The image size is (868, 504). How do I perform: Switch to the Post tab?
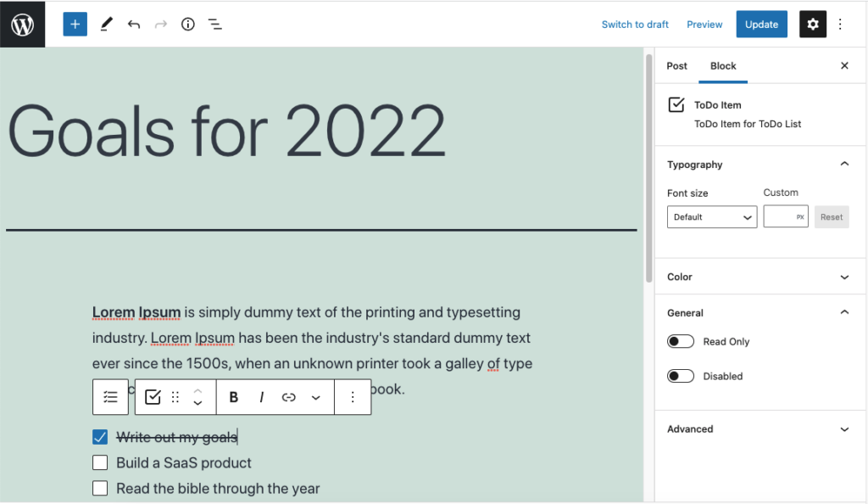[676, 66]
